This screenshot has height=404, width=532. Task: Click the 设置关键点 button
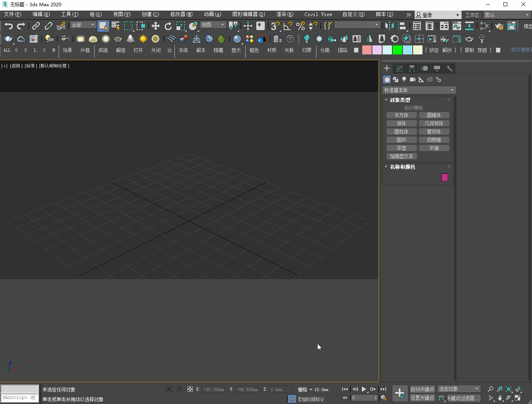tap(422, 398)
